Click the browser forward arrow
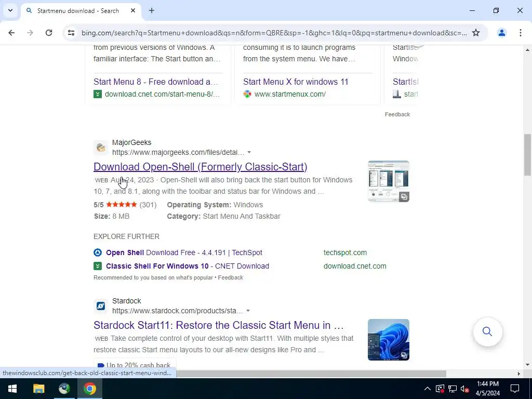 coord(30,33)
